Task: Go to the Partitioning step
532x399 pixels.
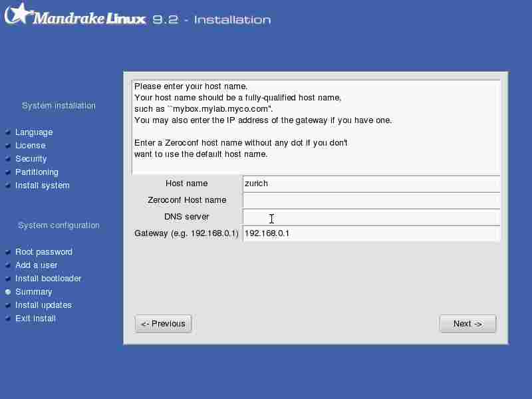Action: pos(37,172)
